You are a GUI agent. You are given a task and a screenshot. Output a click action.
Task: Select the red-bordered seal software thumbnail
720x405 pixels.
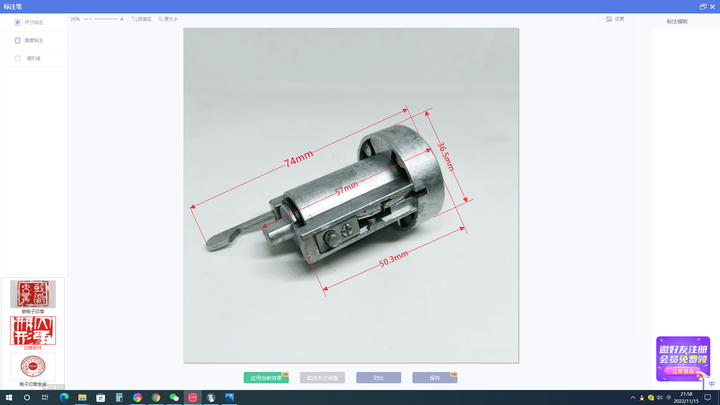(x=33, y=330)
